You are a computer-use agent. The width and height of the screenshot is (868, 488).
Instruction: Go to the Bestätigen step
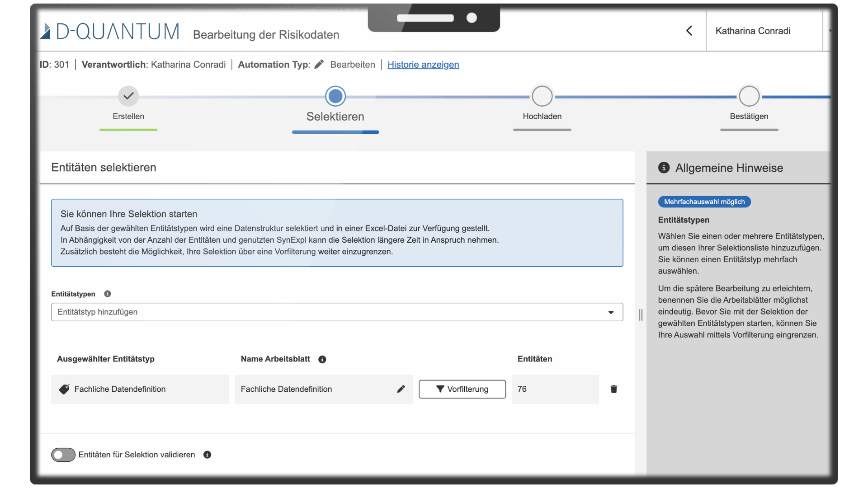point(749,96)
